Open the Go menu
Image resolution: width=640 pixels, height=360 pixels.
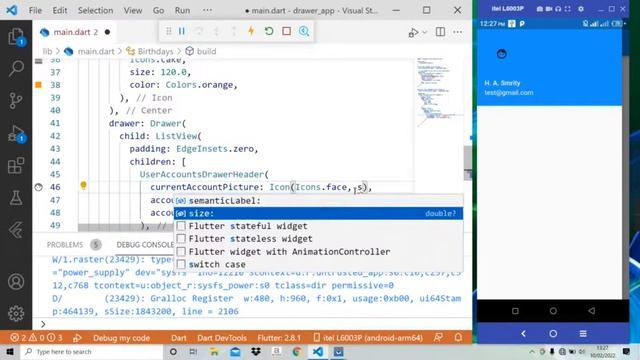click(158, 11)
